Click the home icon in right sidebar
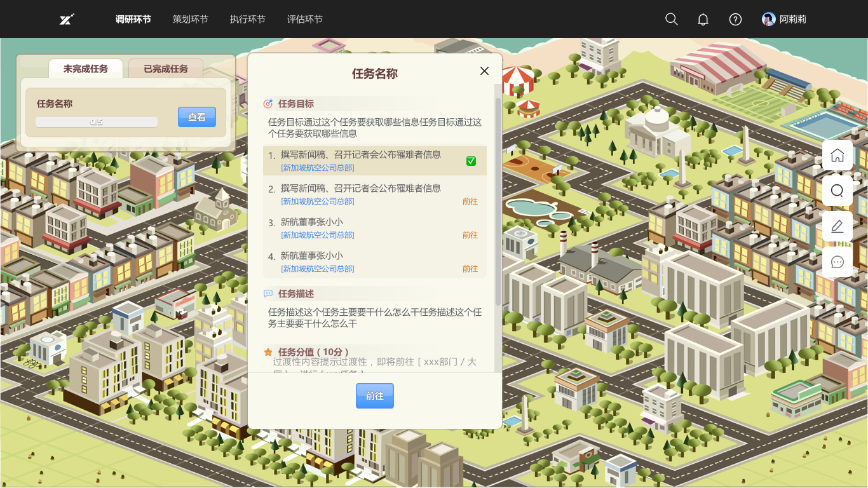Viewport: 868px width, 488px height. pyautogui.click(x=837, y=155)
